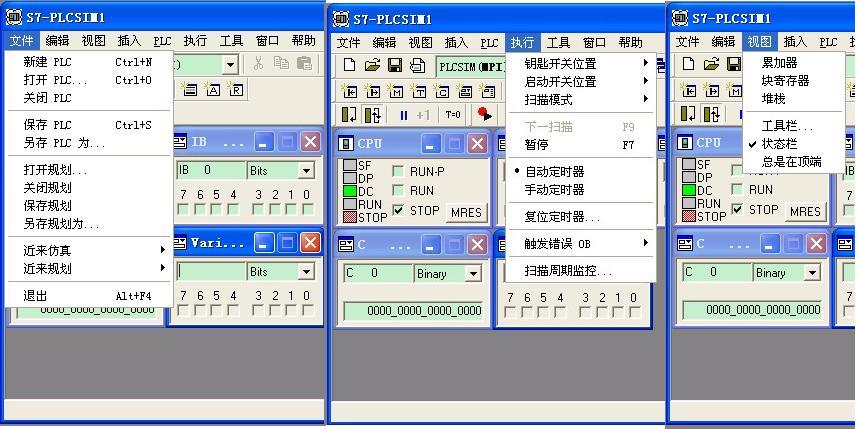Expand the 钥匙开关位置 submenu
This screenshot has width=857, height=429.
pos(560,64)
